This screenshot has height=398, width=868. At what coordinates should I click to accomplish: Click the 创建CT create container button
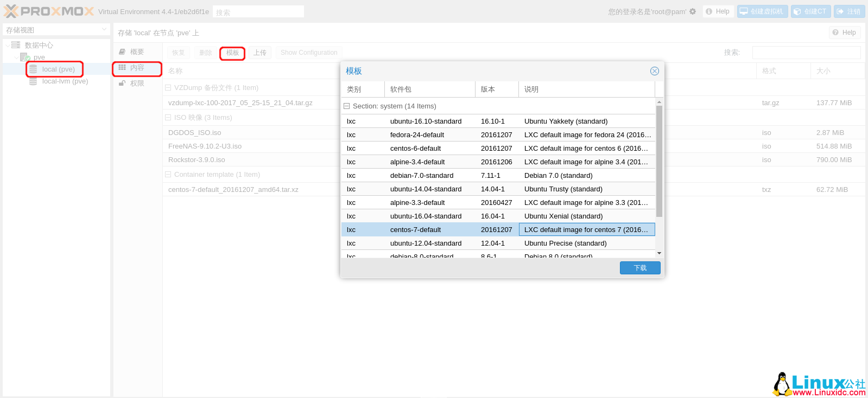coord(811,11)
